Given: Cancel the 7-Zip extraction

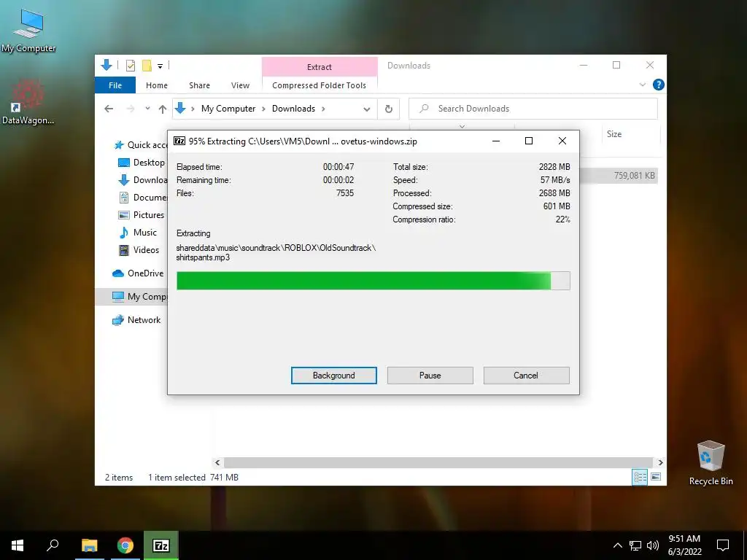Looking at the screenshot, I should (526, 376).
